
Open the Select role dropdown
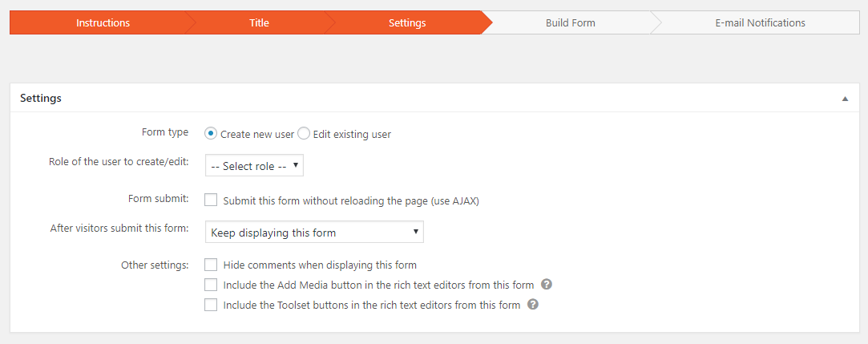click(x=255, y=166)
